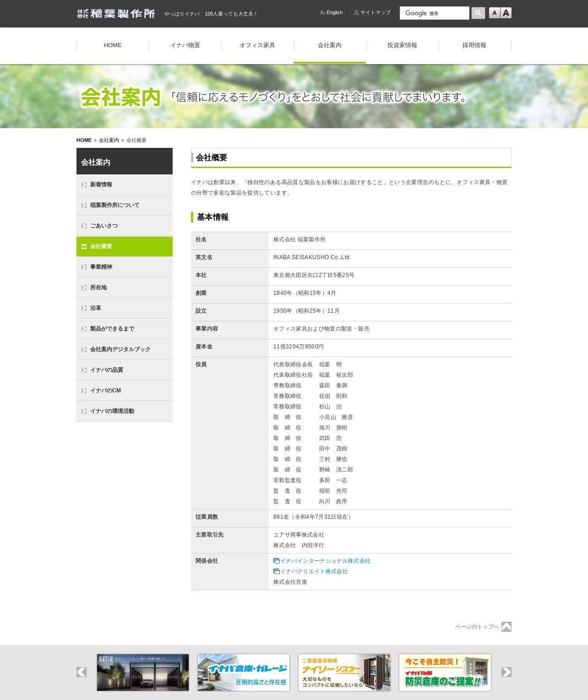Screen dimensions: 588x700
Task: Click the Google search input field
Action: pyautogui.click(x=434, y=13)
